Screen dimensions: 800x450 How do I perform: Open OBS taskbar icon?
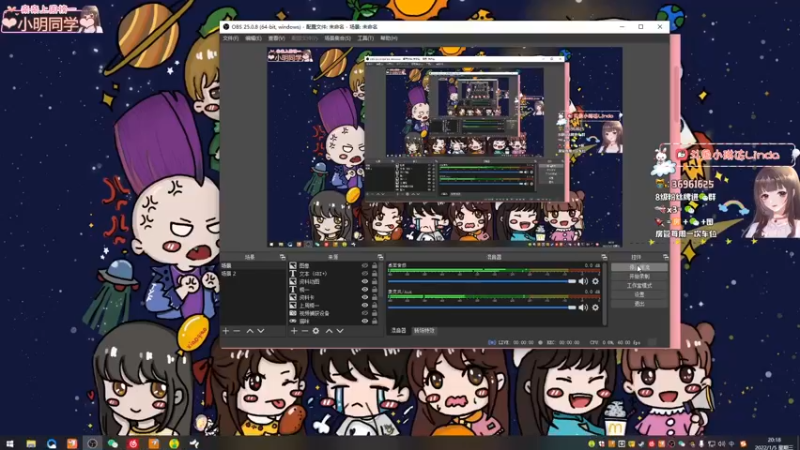pyautogui.click(x=92, y=443)
